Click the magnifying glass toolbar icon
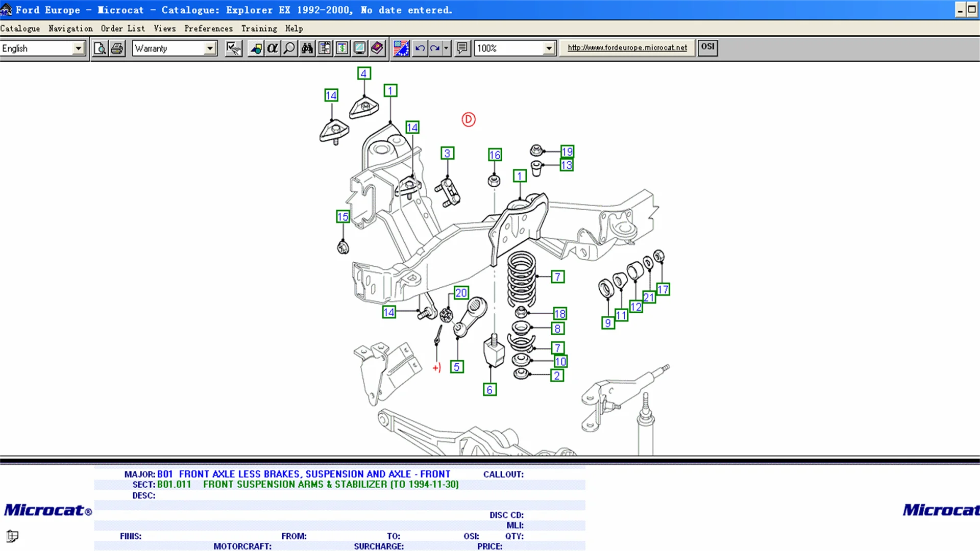 tap(289, 48)
